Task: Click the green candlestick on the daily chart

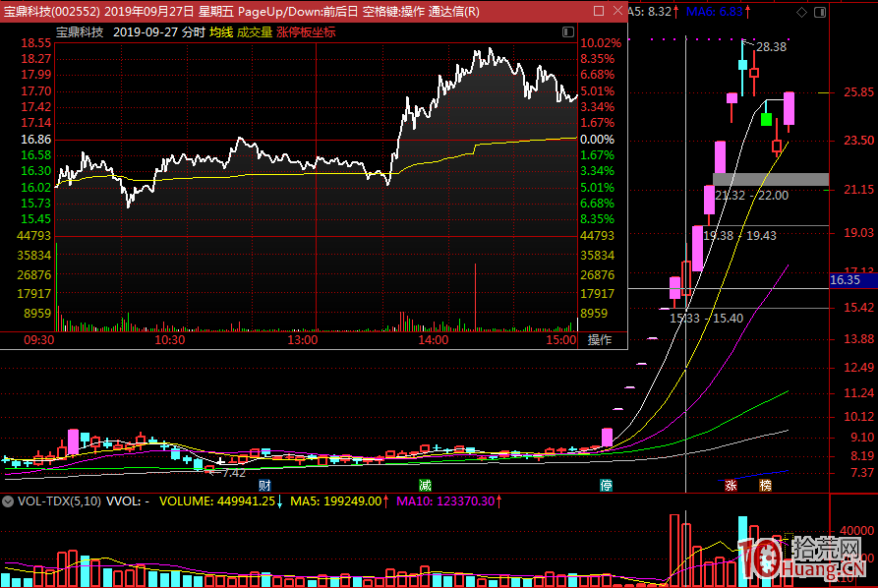Action: (766, 119)
